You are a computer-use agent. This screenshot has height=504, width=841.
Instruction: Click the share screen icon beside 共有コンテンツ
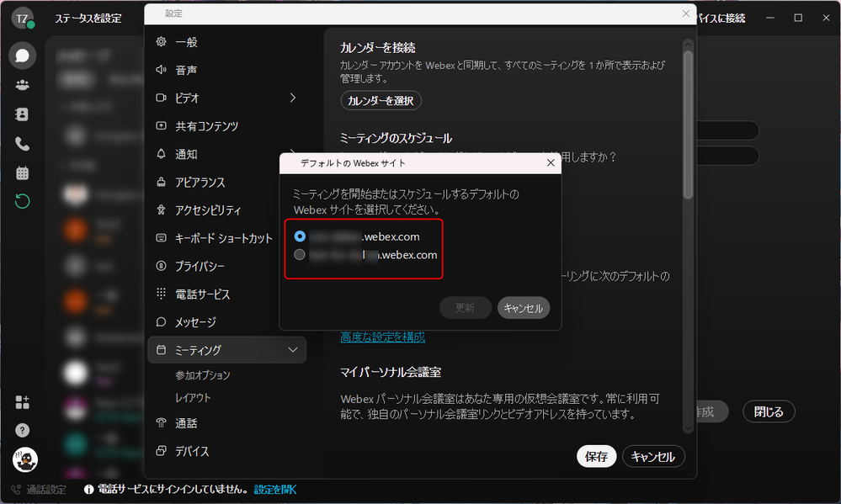(x=161, y=125)
